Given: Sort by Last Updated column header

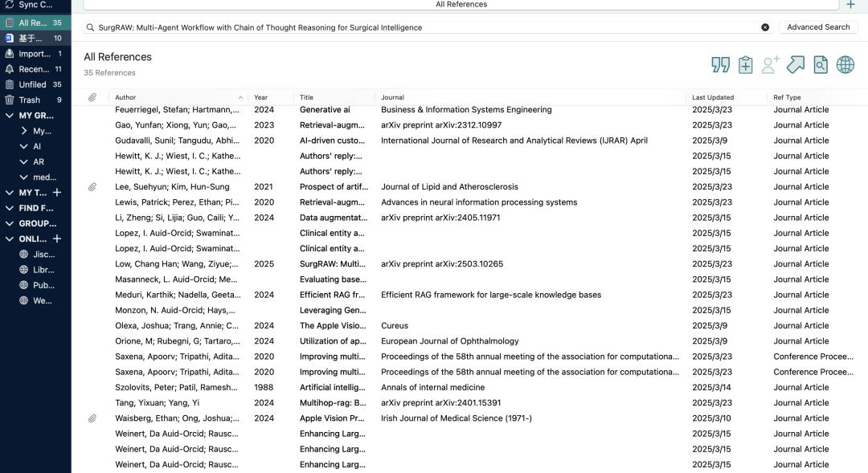Looking at the screenshot, I should (713, 97).
